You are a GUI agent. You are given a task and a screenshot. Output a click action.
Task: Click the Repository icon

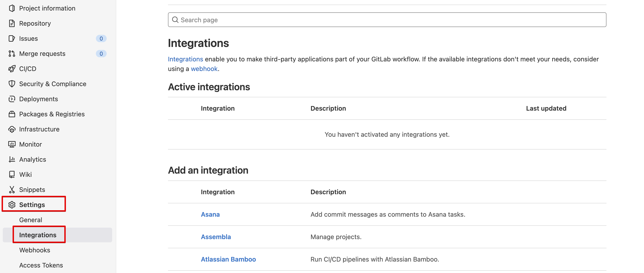(x=11, y=23)
